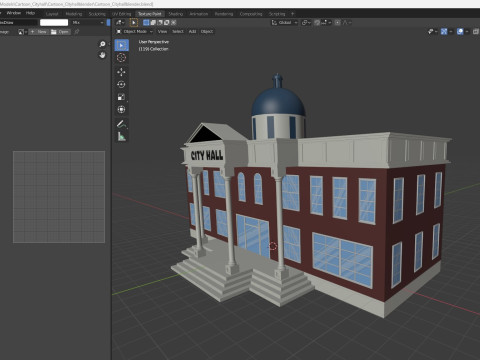
Task: Toggle X-ray view icon
Action: point(476,31)
